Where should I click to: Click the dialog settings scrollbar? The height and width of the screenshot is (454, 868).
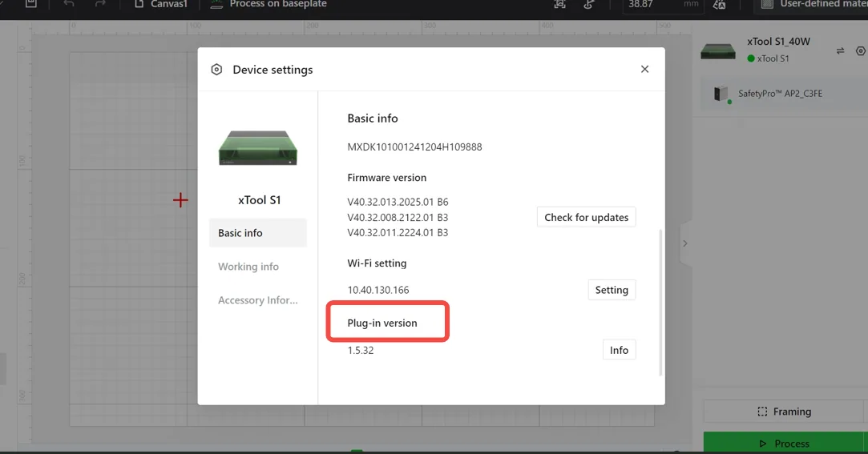(660, 303)
